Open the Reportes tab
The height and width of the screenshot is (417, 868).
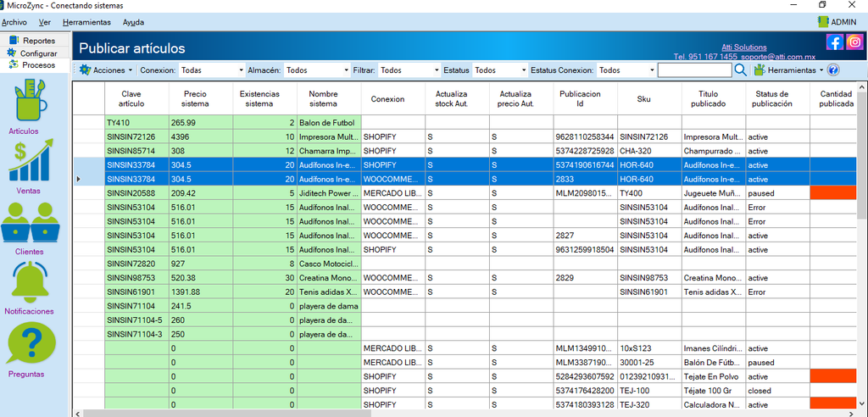pyautogui.click(x=36, y=41)
